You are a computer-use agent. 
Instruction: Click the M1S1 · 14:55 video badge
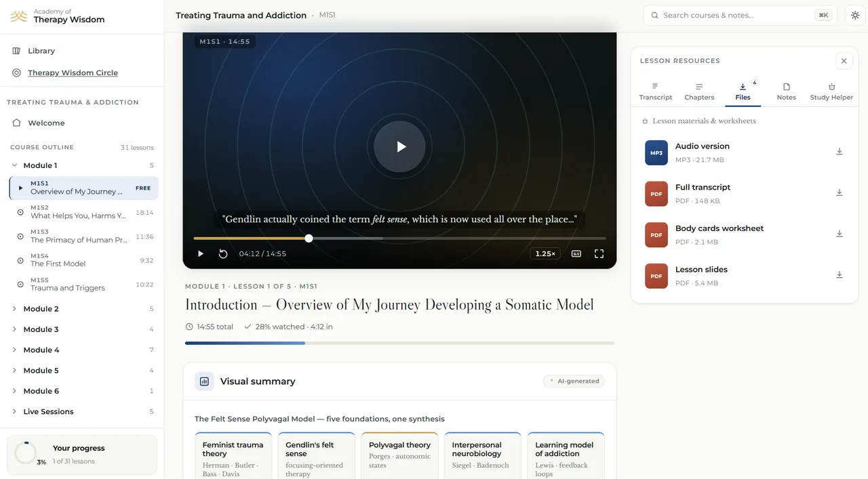pos(224,41)
